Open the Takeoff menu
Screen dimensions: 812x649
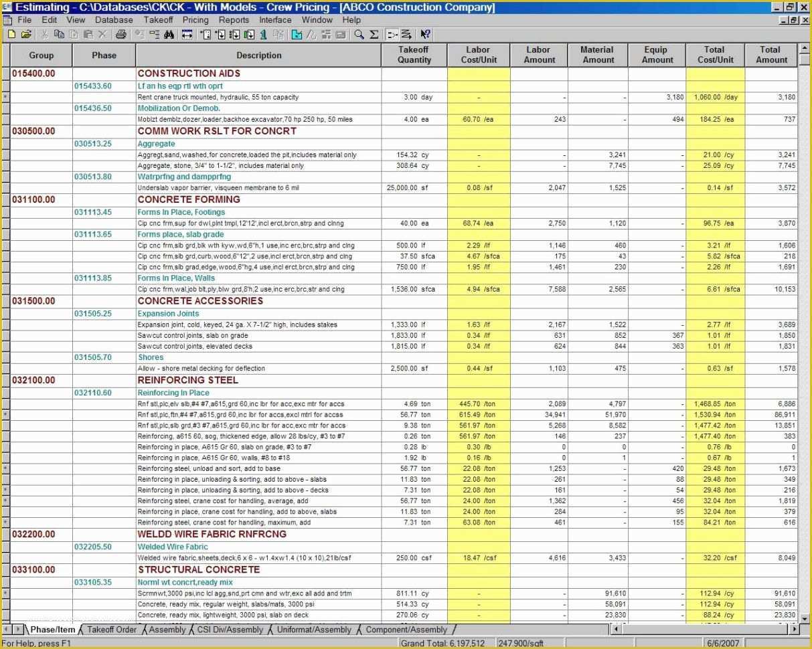pyautogui.click(x=159, y=20)
